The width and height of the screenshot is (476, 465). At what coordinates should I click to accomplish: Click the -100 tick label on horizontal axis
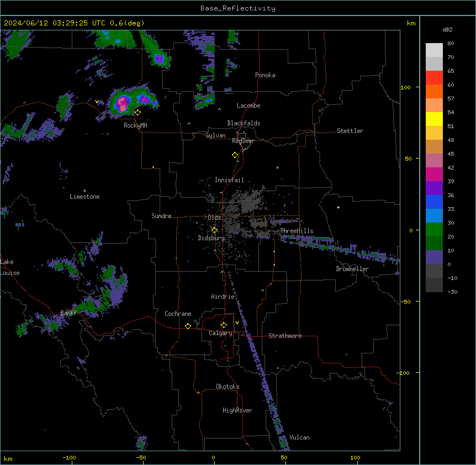[x=69, y=457]
